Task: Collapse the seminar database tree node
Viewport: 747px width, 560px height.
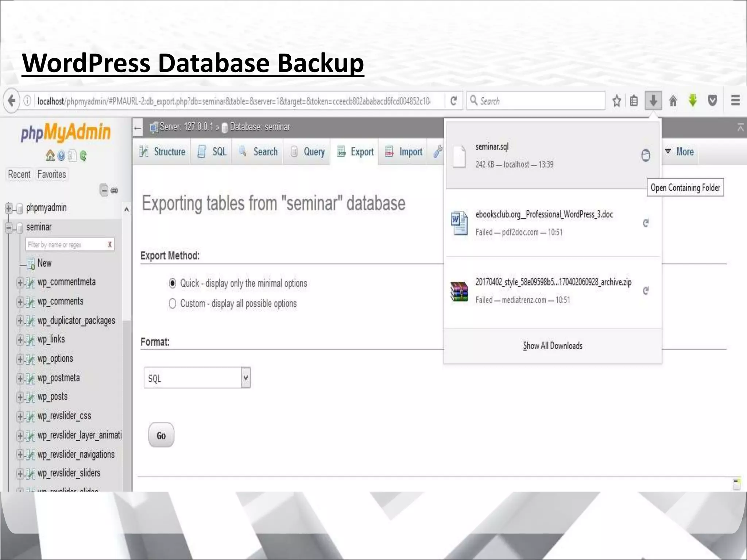Action: [8, 228]
